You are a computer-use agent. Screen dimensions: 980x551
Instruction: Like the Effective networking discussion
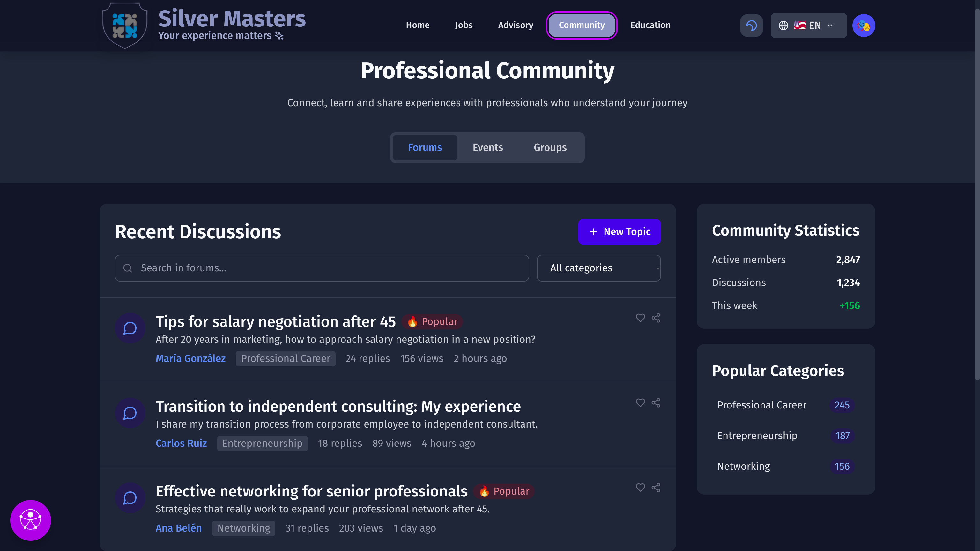[640, 488]
